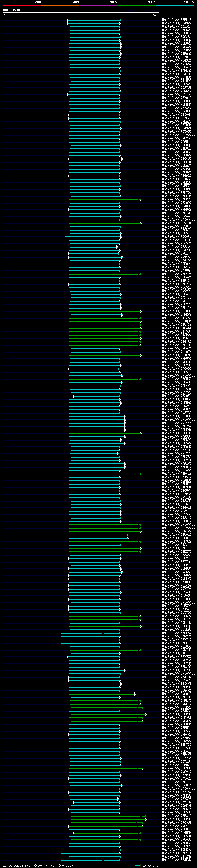Viewport: 197px width, 868px height.
Task: Open hit UniRef100_C6TN36
Action: [176, 78]
